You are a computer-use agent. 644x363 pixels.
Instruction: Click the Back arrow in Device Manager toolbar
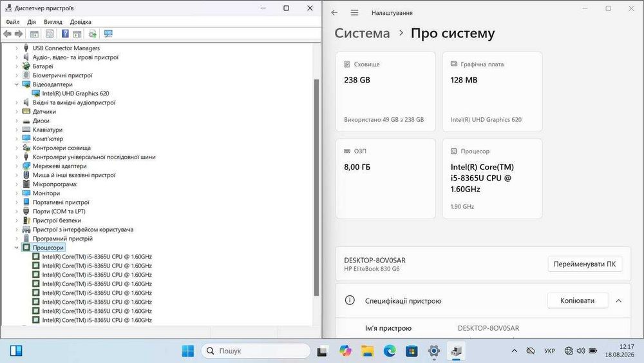point(7,34)
